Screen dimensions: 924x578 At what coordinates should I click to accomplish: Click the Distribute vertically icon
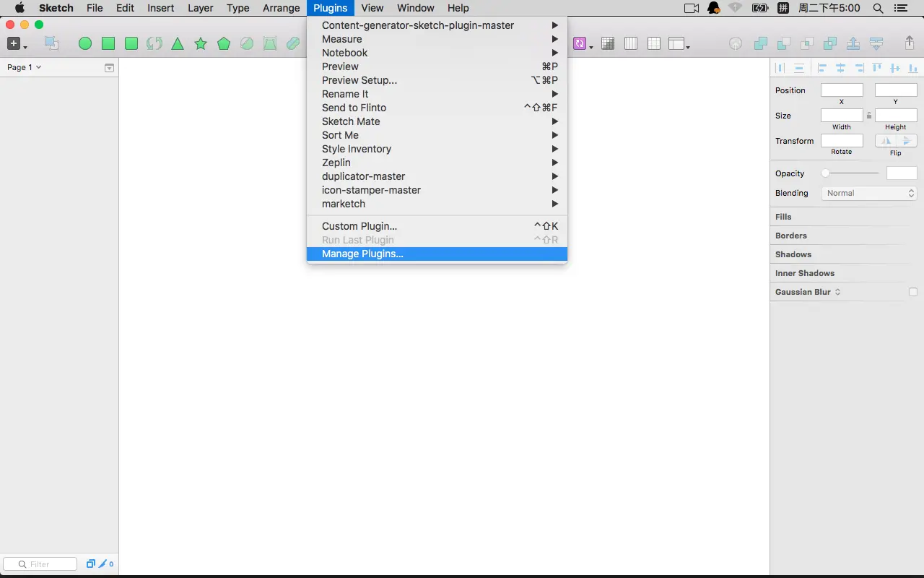(x=799, y=68)
